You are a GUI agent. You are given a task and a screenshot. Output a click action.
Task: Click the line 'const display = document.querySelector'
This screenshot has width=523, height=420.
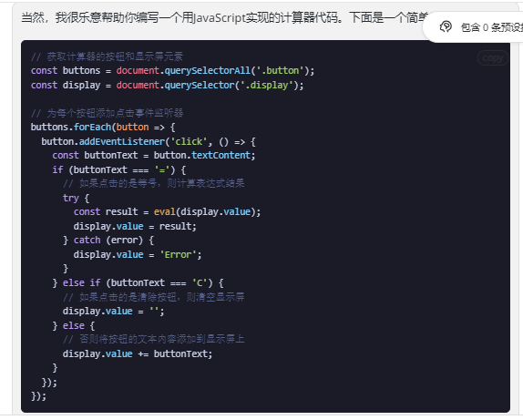point(167,85)
